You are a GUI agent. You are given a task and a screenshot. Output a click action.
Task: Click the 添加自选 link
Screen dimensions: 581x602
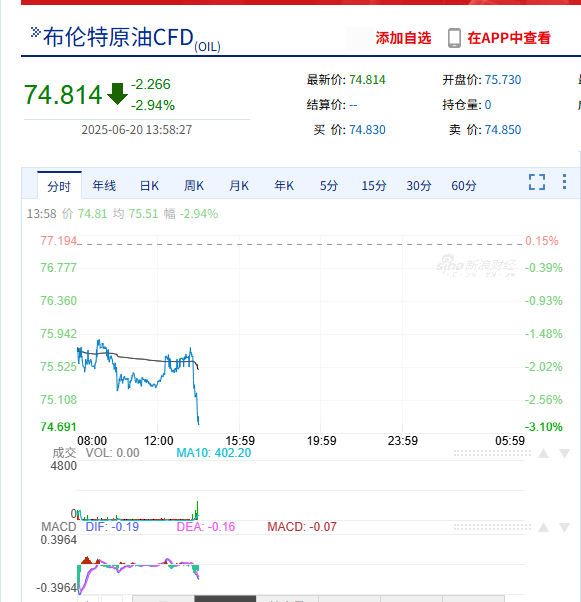click(x=403, y=38)
